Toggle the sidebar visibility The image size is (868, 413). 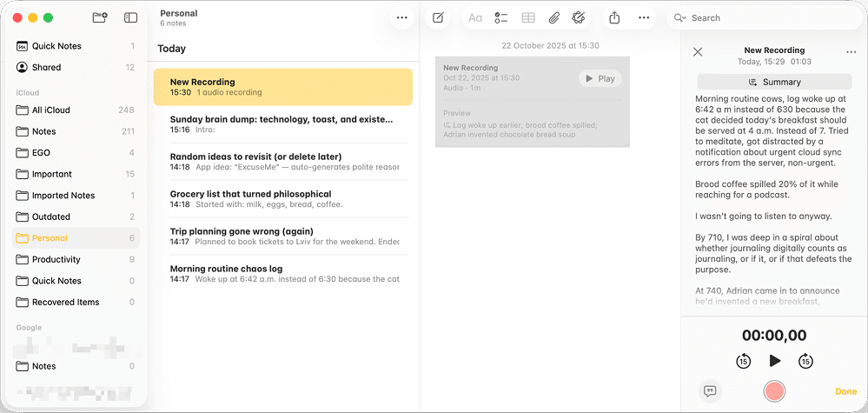coord(130,17)
